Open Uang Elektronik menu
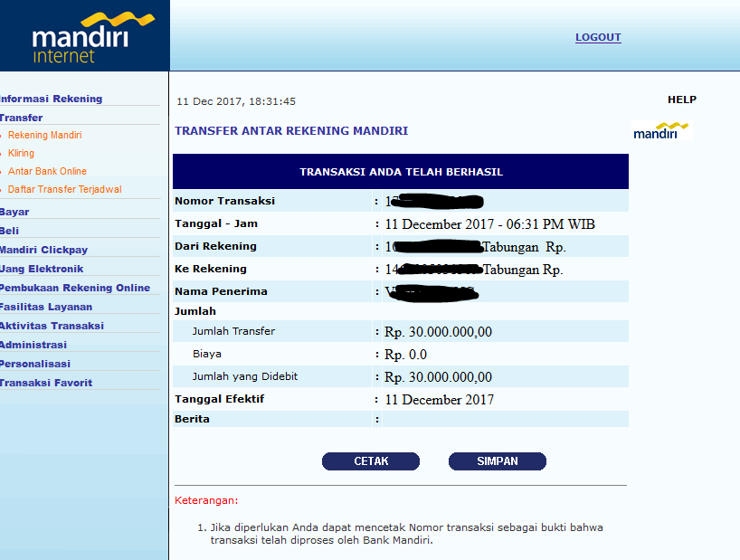This screenshot has width=740, height=560. click(43, 269)
